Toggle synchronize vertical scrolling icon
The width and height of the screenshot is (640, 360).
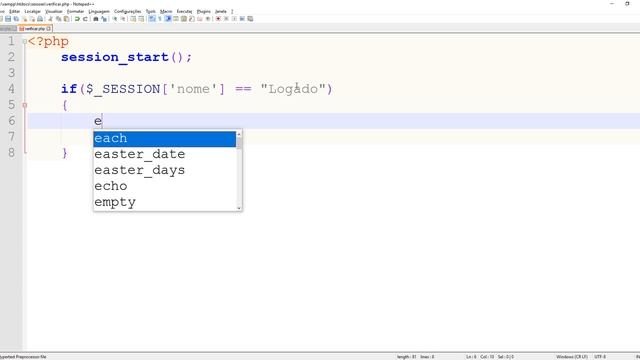(133, 19)
